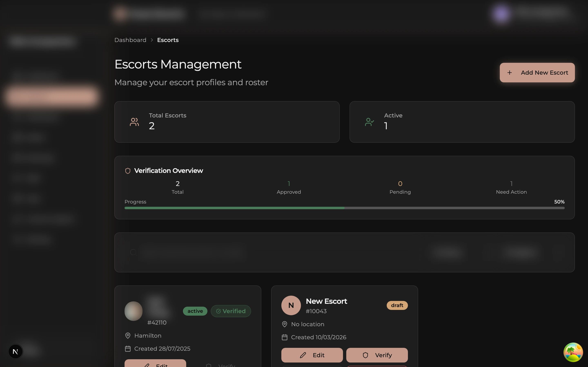Navigate back via the Dashboard breadcrumb
Image resolution: width=588 pixels, height=367 pixels.
coord(130,40)
